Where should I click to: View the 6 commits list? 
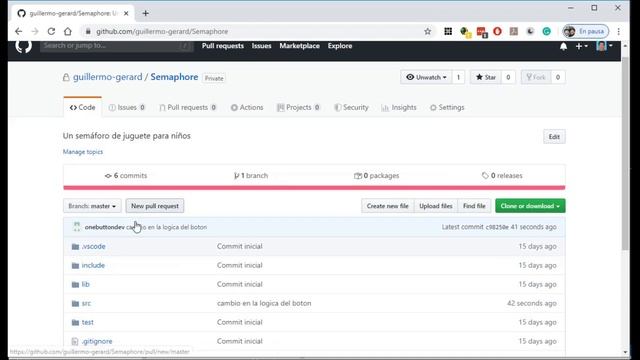pos(126,176)
